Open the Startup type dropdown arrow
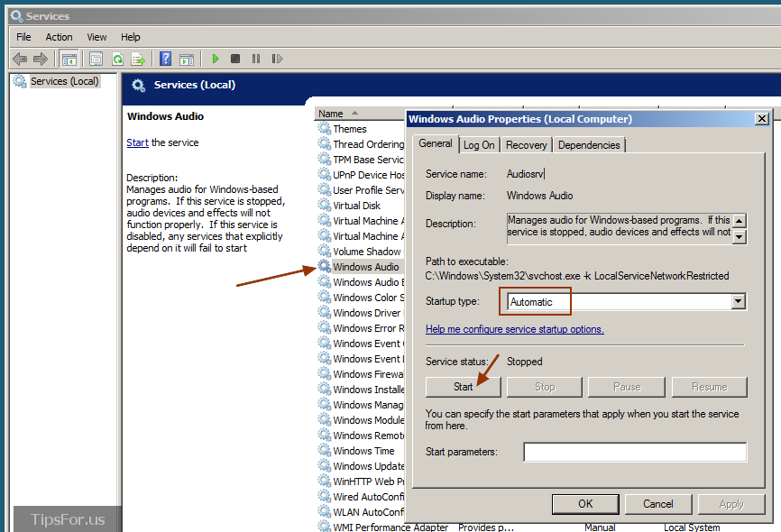This screenshot has height=532, width=781. point(739,301)
